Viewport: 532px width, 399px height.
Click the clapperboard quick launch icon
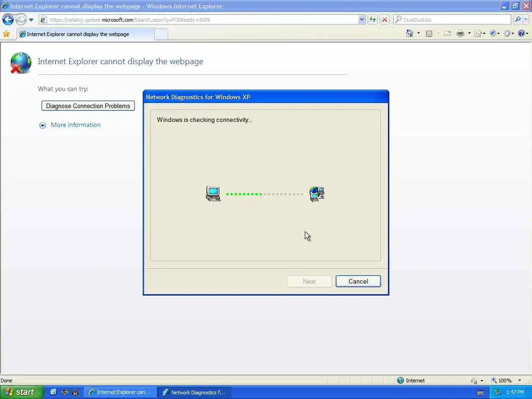pyautogui.click(x=75, y=392)
